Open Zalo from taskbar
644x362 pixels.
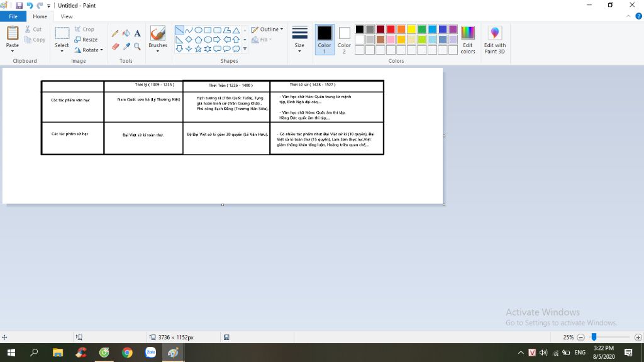point(150,353)
